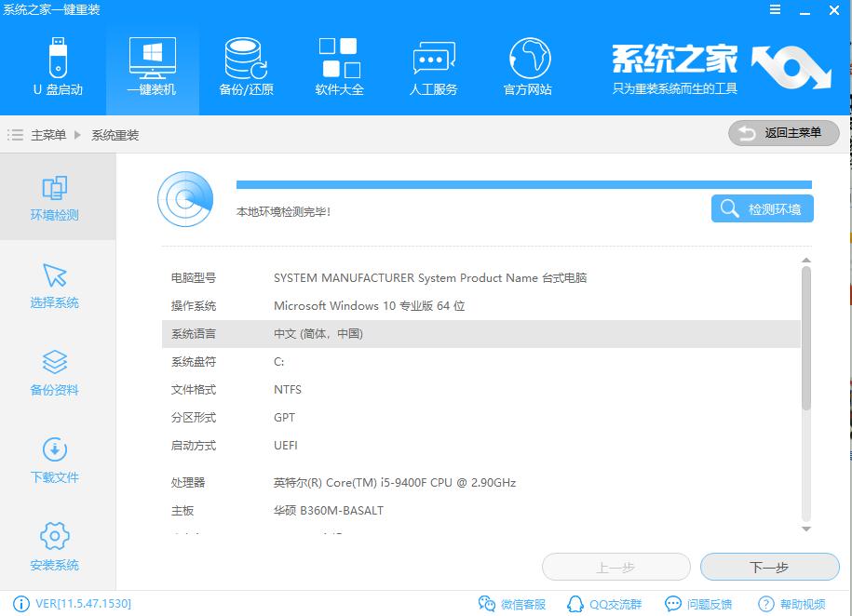Continue with the 下一步 button
The width and height of the screenshot is (852, 616).
(x=770, y=567)
